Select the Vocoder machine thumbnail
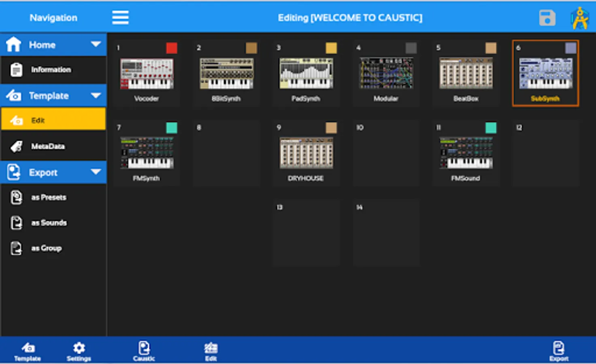The height and width of the screenshot is (364, 596). pos(147,74)
